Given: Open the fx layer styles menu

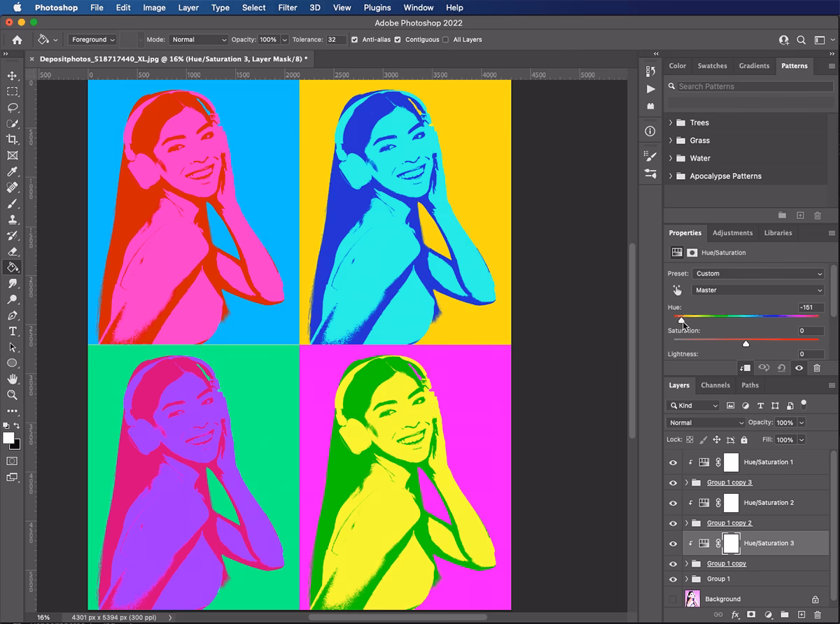Looking at the screenshot, I should click(735, 614).
